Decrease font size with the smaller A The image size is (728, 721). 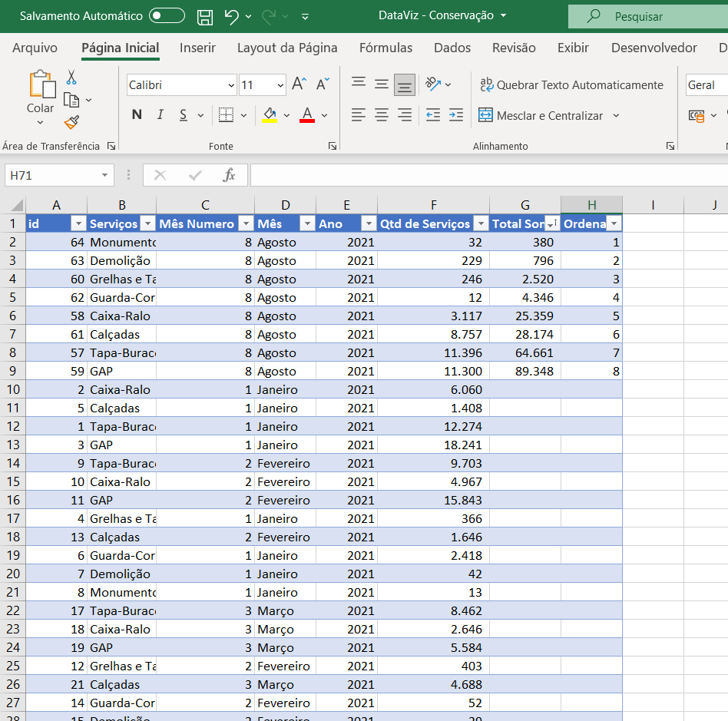[x=323, y=84]
